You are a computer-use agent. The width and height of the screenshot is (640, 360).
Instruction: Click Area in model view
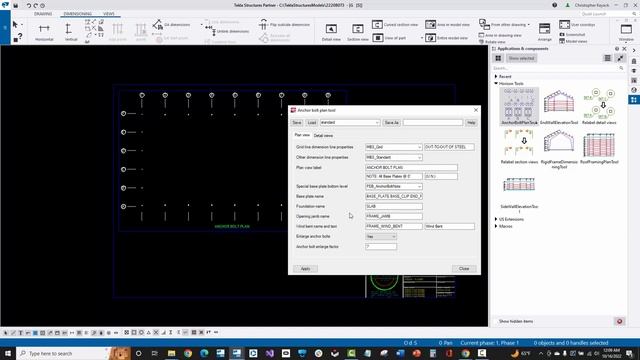tap(447, 24)
